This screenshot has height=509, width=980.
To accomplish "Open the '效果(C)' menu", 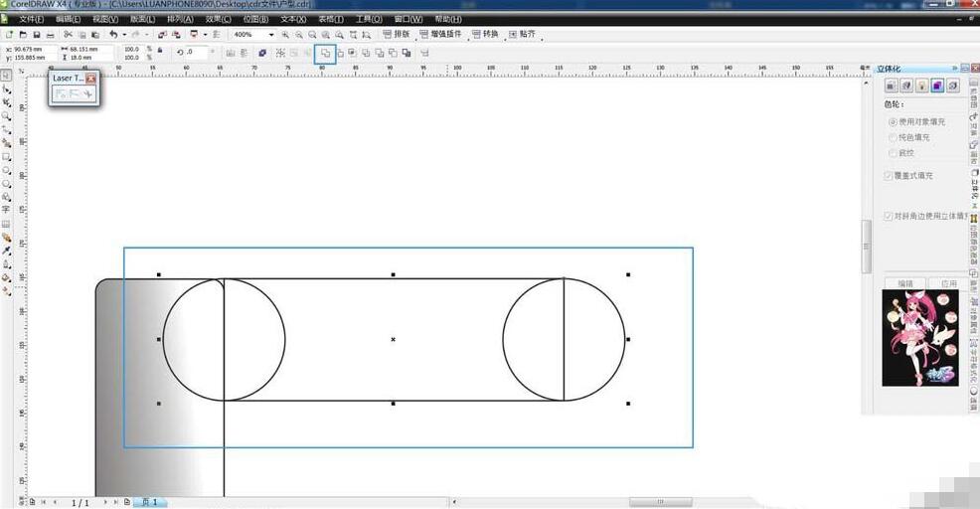I will tap(219, 19).
